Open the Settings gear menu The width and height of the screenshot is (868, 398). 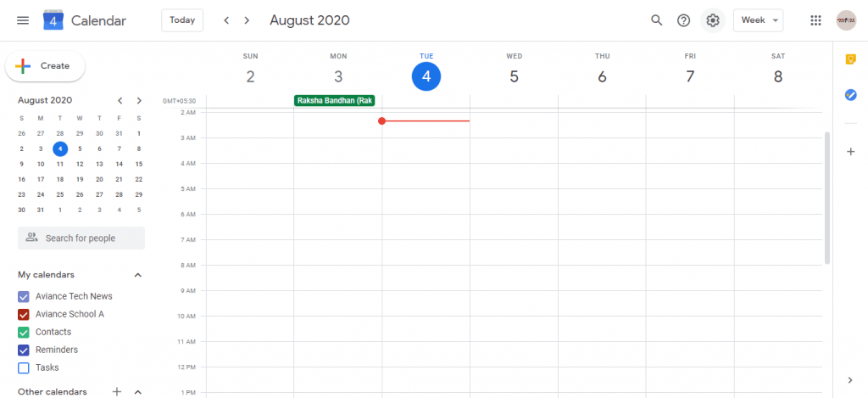712,20
